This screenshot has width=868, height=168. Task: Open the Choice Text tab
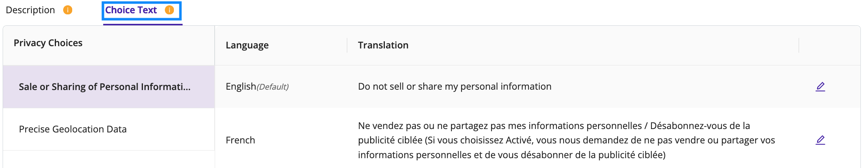coord(131,10)
